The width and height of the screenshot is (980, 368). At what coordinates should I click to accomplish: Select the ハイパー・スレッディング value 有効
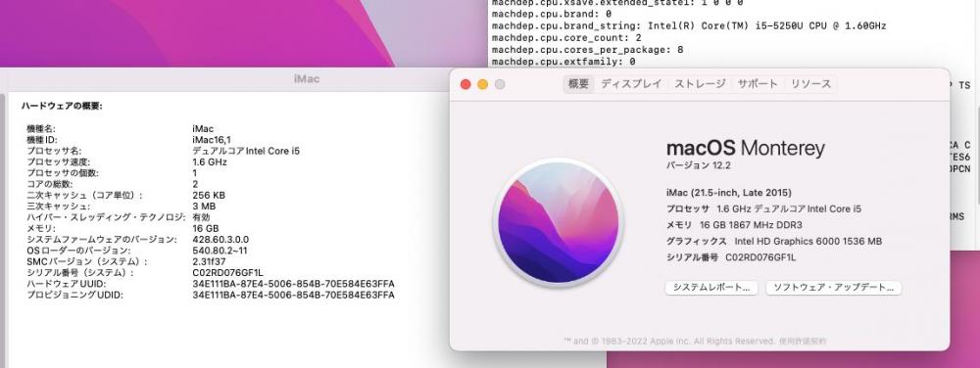point(201,217)
